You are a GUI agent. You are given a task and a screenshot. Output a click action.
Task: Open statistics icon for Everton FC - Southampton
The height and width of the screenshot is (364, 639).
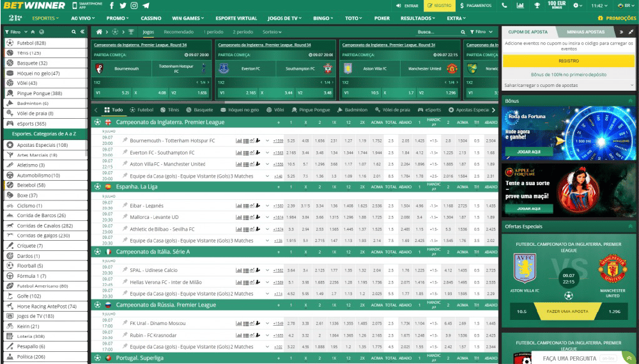click(x=239, y=153)
